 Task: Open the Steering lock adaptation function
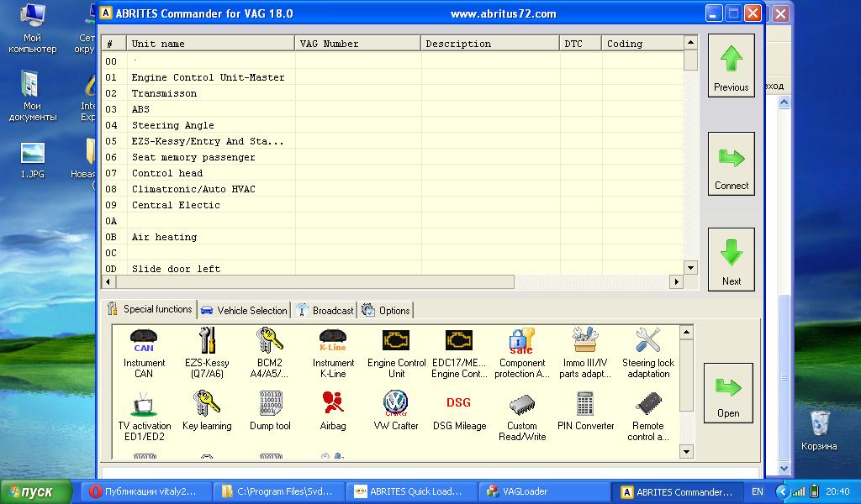coord(648,354)
